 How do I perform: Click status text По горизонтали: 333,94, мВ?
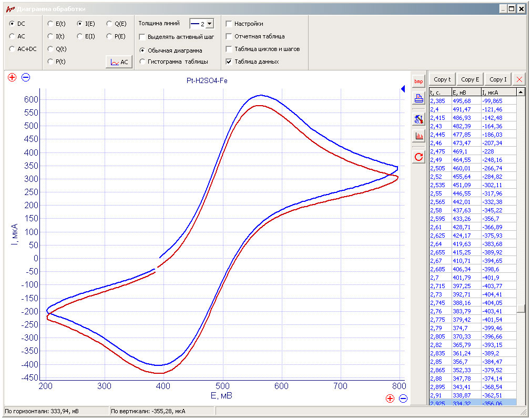click(42, 411)
